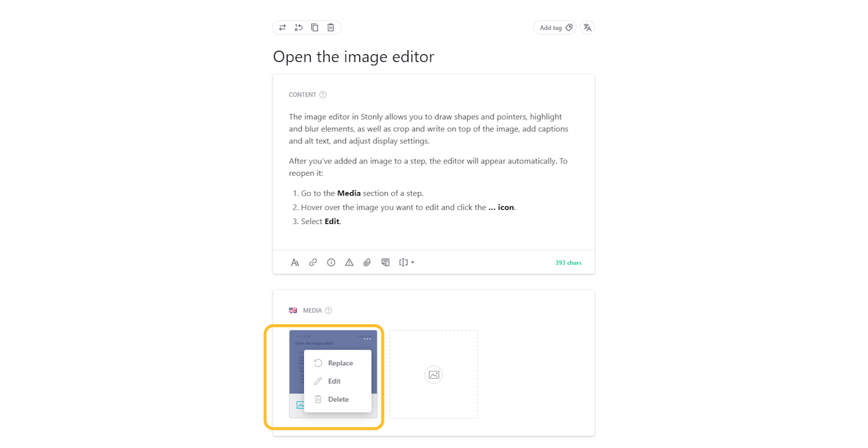
Task: Select the text formatting icon in content toolbar
Action: click(295, 262)
